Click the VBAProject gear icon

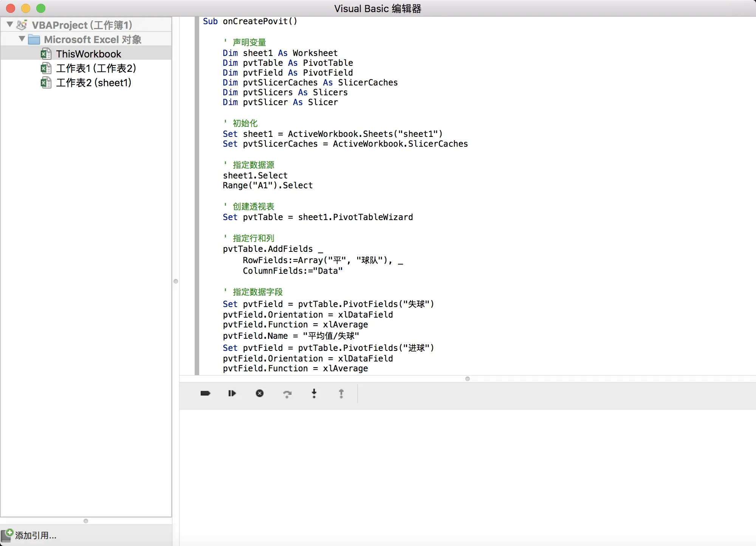coord(22,25)
